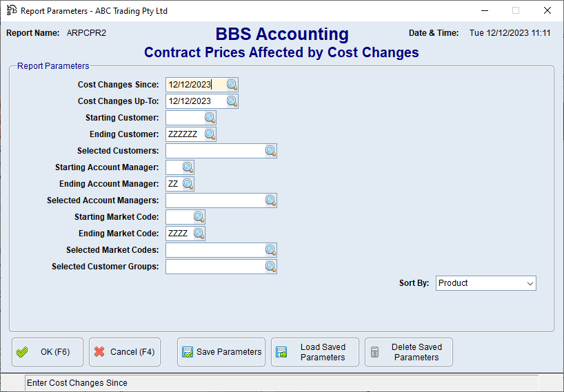Open Selected Customers search lookup
This screenshot has height=392, width=564.
(x=271, y=151)
